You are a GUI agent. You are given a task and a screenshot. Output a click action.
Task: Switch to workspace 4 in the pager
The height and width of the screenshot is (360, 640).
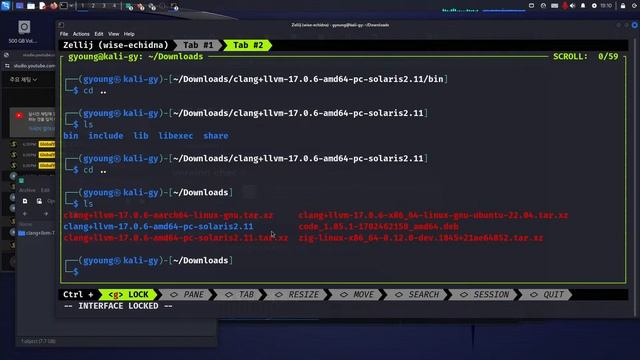pos(114,6)
